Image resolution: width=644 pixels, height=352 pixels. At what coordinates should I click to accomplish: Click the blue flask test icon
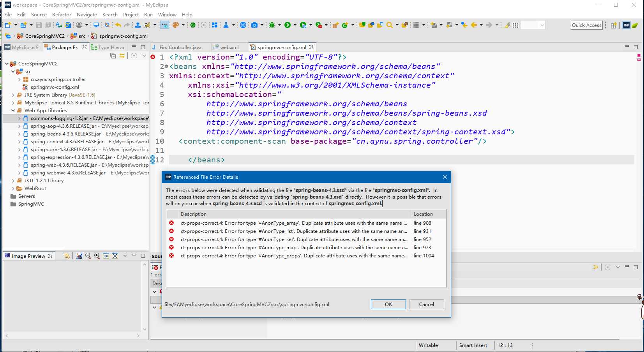(x=226, y=25)
